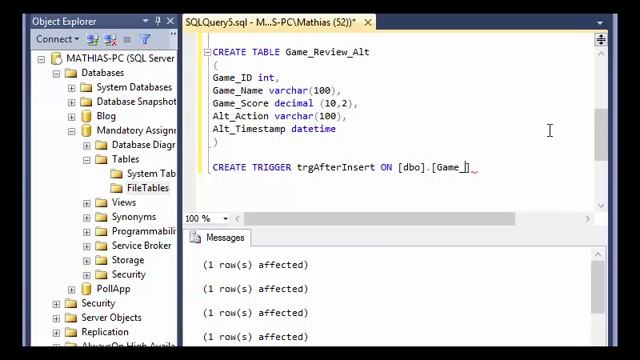Click the horizontal scroll right arrow

(x=588, y=219)
